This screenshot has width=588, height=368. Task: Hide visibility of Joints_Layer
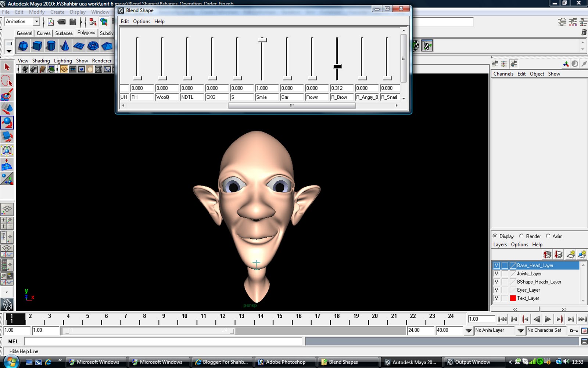coord(496,273)
